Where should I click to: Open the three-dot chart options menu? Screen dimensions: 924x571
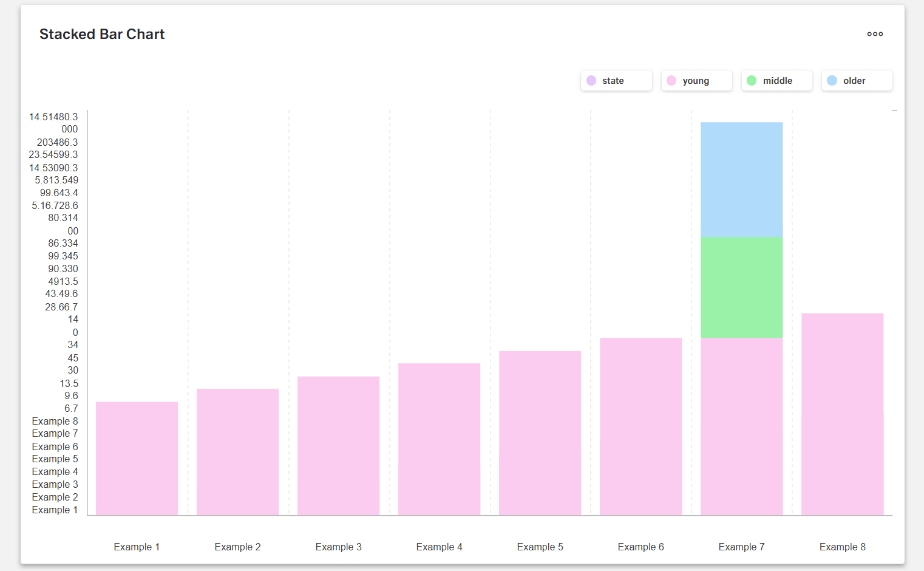tap(875, 34)
